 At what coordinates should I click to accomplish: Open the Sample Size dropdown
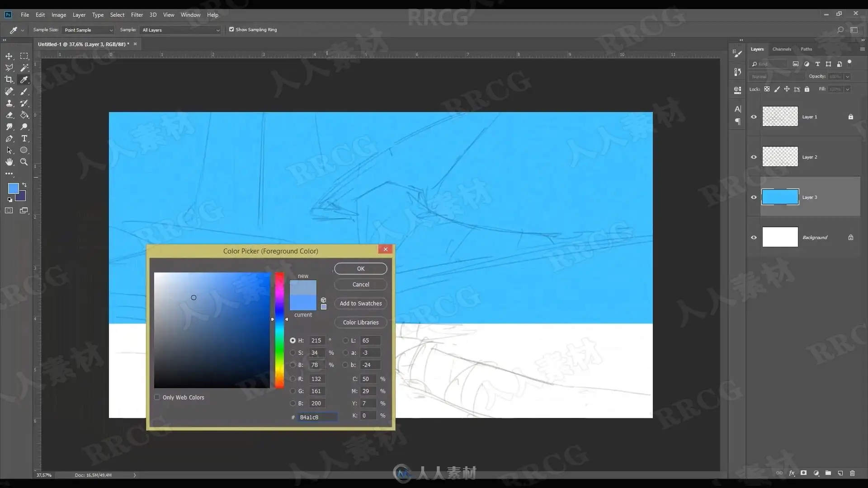tap(88, 30)
